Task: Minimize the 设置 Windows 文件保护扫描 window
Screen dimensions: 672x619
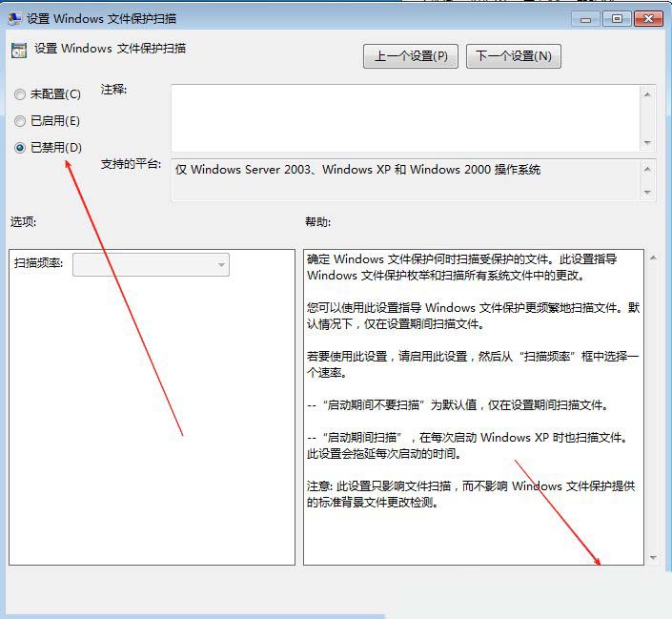Action: point(585,19)
